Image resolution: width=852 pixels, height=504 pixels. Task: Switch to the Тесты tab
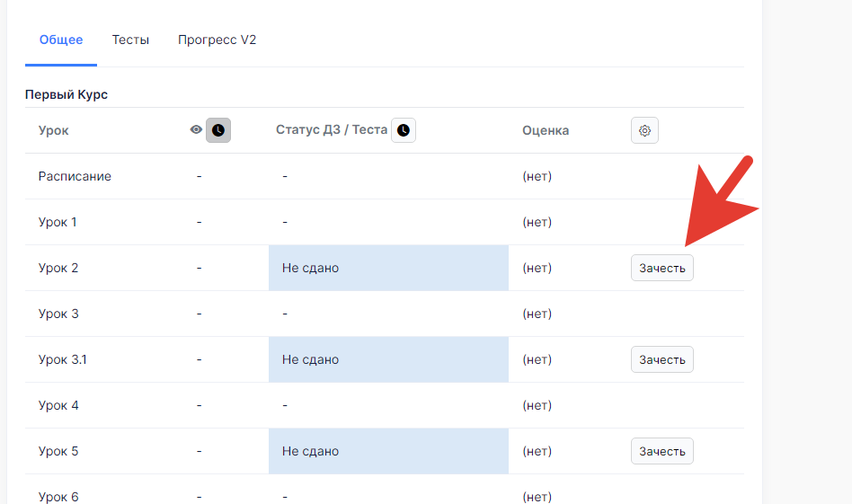tap(130, 40)
